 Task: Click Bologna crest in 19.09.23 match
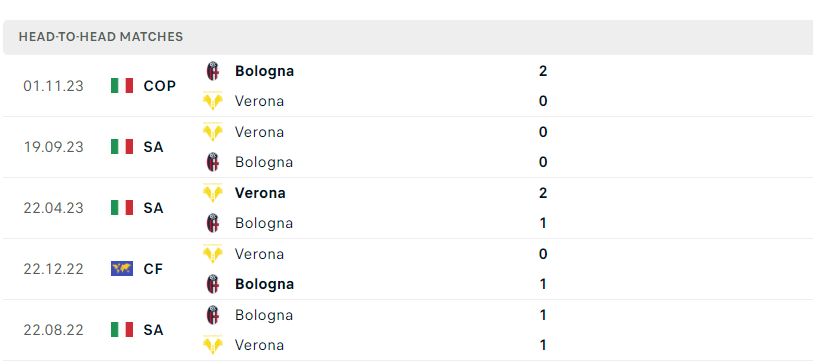point(213,162)
